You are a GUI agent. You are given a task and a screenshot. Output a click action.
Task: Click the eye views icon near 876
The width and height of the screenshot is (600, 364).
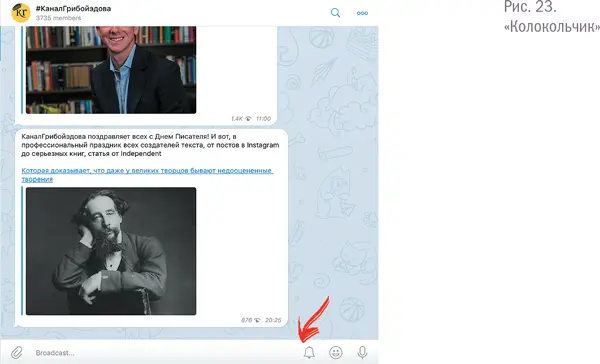pos(257,320)
